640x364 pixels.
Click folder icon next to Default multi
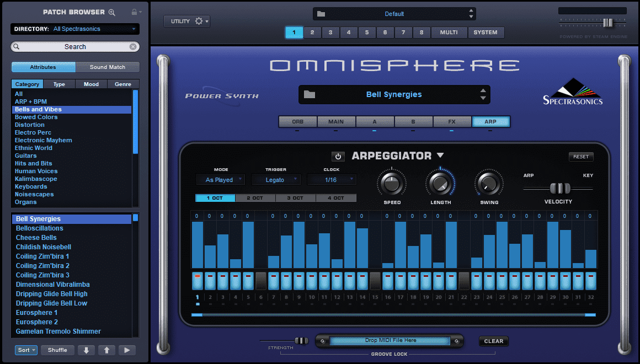(321, 14)
